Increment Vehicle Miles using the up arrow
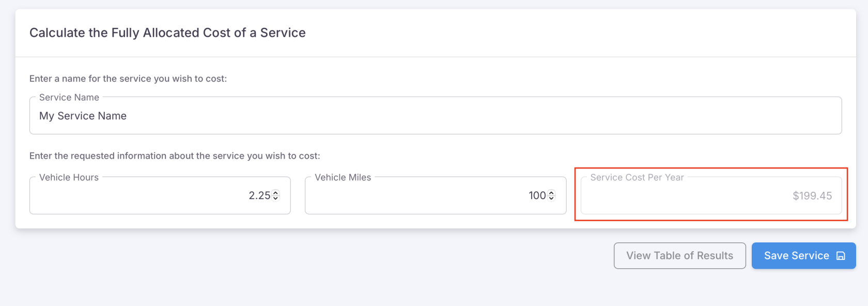The height and width of the screenshot is (306, 868). (551, 193)
